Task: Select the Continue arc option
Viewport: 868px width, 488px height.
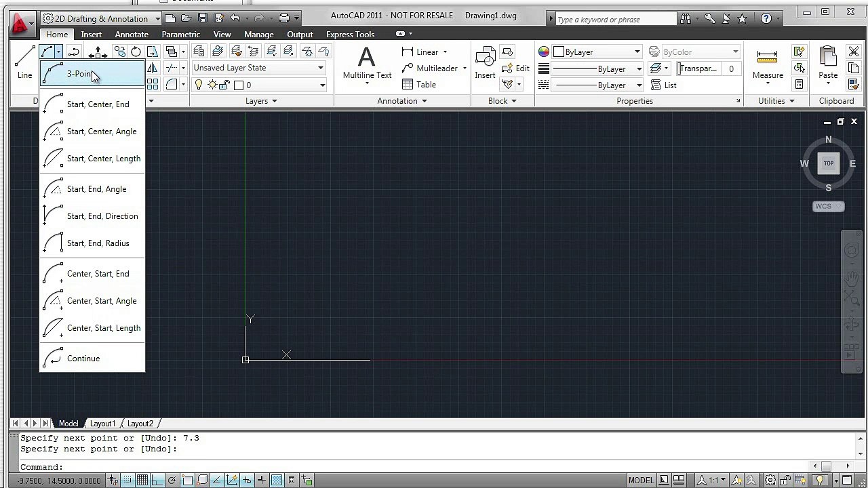Action: click(x=92, y=359)
